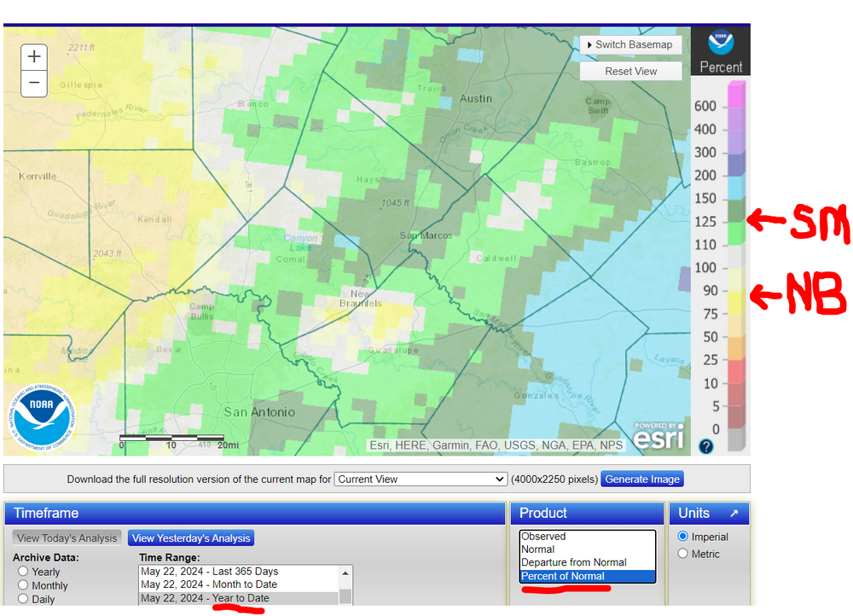Zoom out using the minus button
The height and width of the screenshot is (616, 853).
coord(34,83)
